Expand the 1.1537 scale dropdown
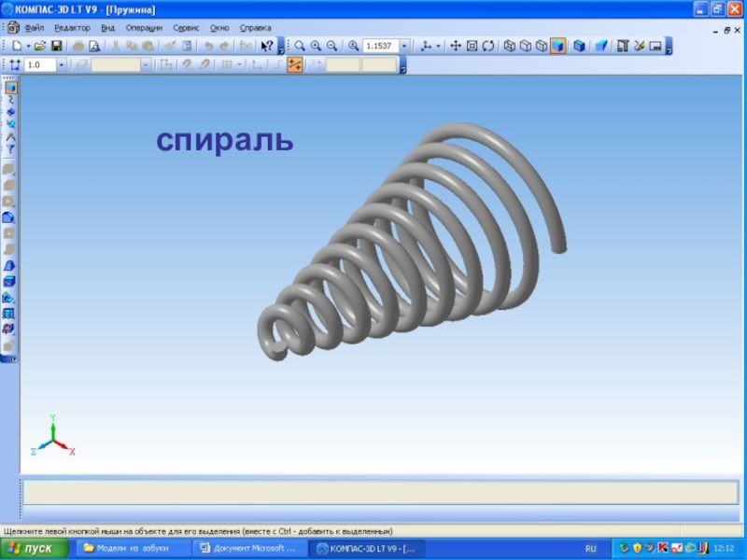The width and height of the screenshot is (747, 560). [x=404, y=46]
